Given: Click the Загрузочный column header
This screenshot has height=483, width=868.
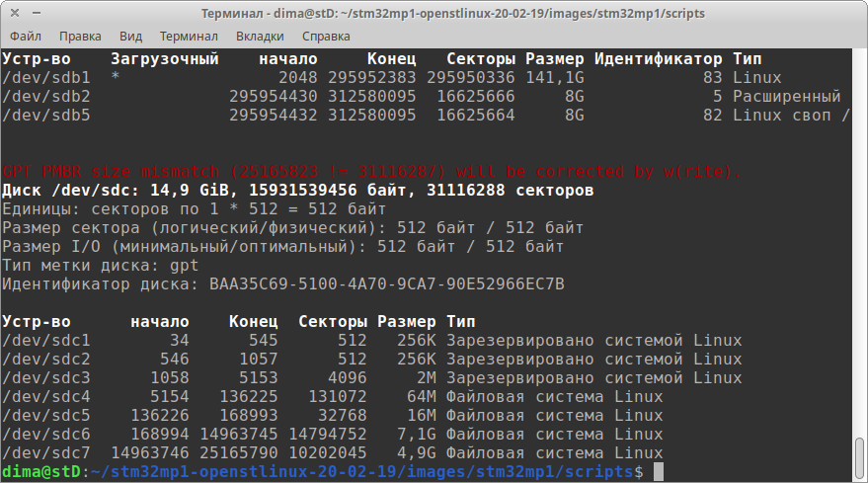Looking at the screenshot, I should tap(165, 58).
